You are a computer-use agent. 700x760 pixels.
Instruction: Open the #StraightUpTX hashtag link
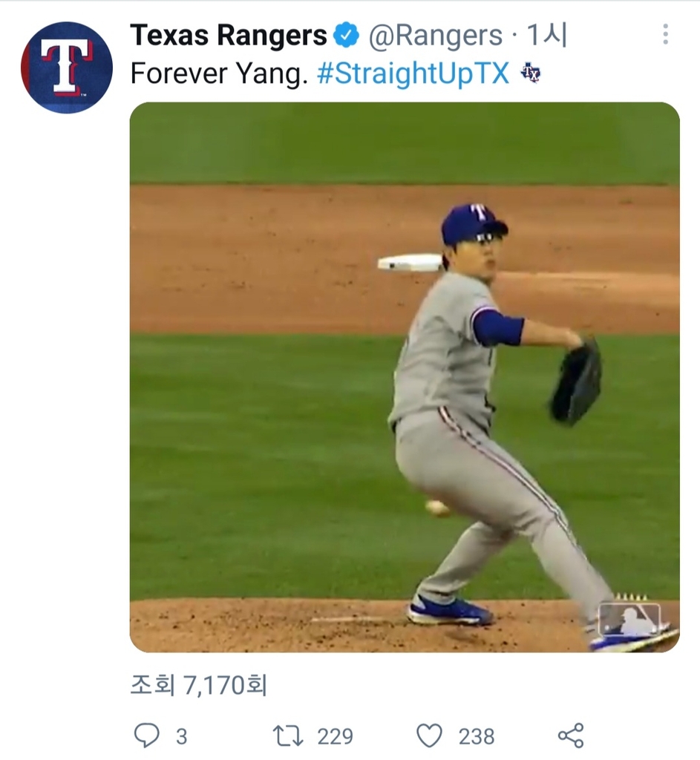click(413, 73)
